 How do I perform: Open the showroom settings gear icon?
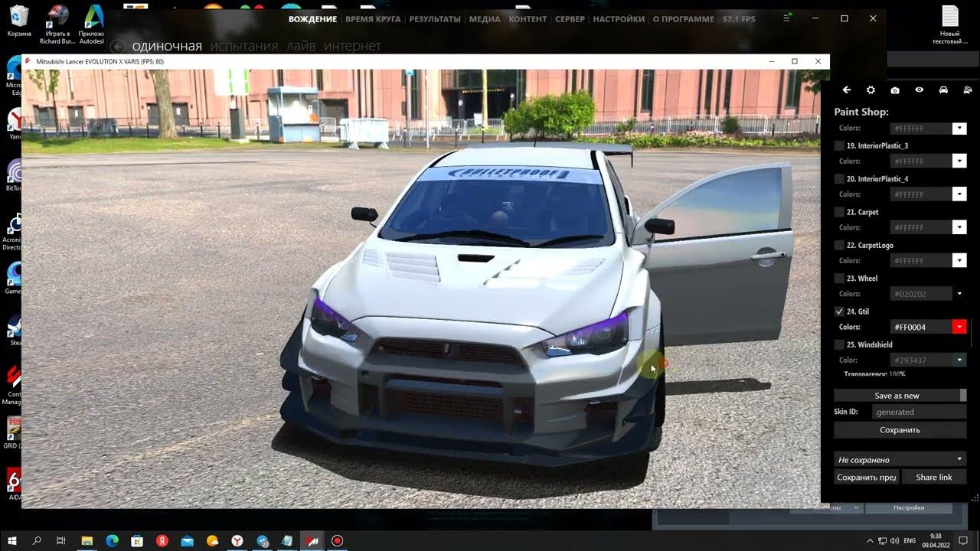pos(871,90)
